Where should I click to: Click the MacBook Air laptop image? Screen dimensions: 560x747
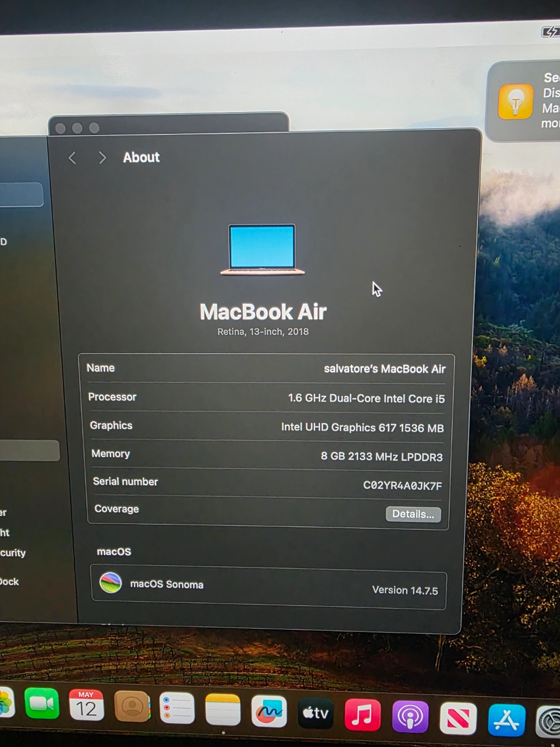[262, 249]
